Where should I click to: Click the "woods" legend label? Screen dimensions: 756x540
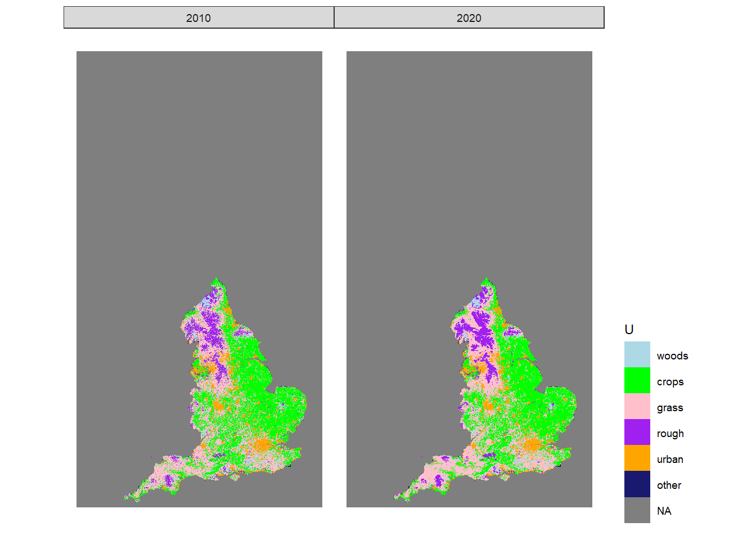pyautogui.click(x=672, y=355)
